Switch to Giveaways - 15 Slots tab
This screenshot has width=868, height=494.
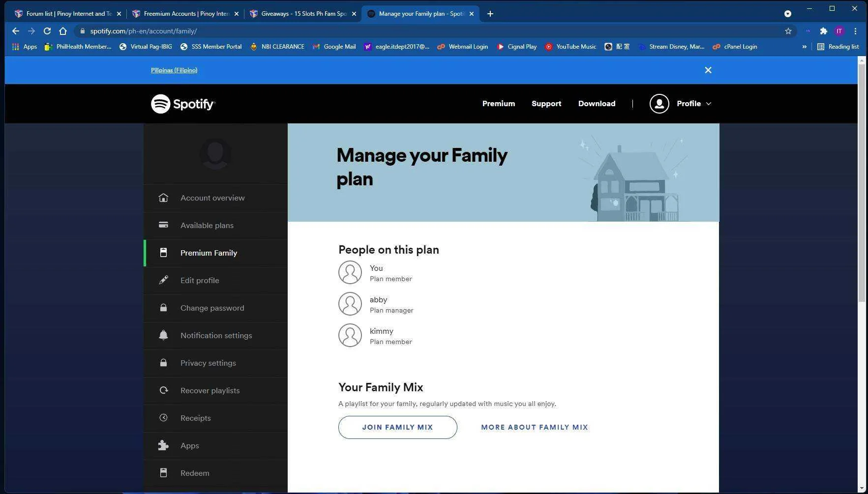coord(303,14)
